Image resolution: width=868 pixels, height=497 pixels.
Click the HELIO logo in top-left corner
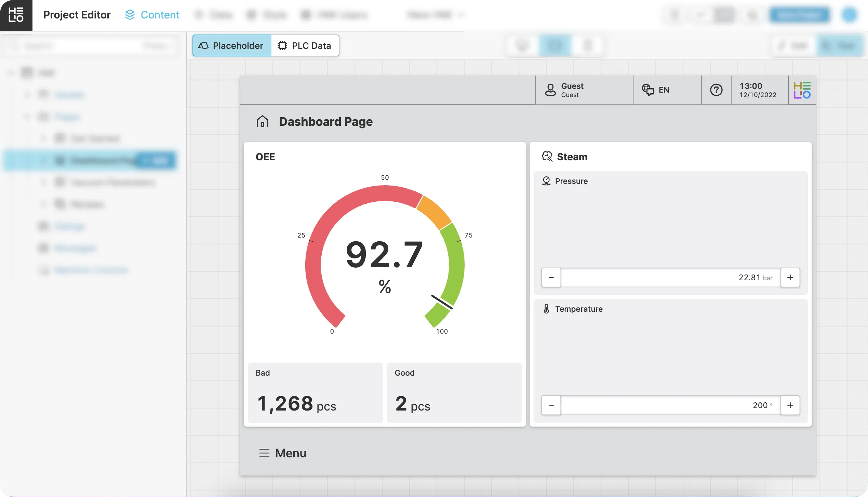click(x=16, y=15)
